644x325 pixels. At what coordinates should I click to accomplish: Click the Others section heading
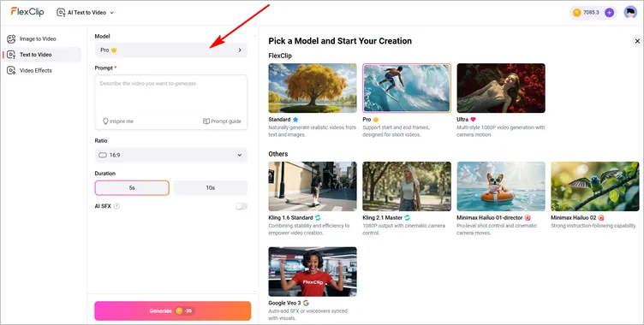coord(278,154)
